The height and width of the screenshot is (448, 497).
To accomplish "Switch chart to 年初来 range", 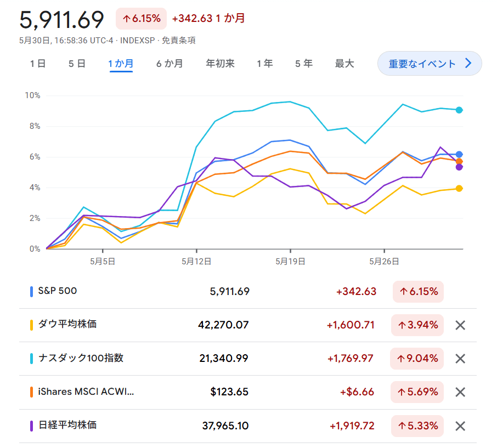I will (x=221, y=64).
